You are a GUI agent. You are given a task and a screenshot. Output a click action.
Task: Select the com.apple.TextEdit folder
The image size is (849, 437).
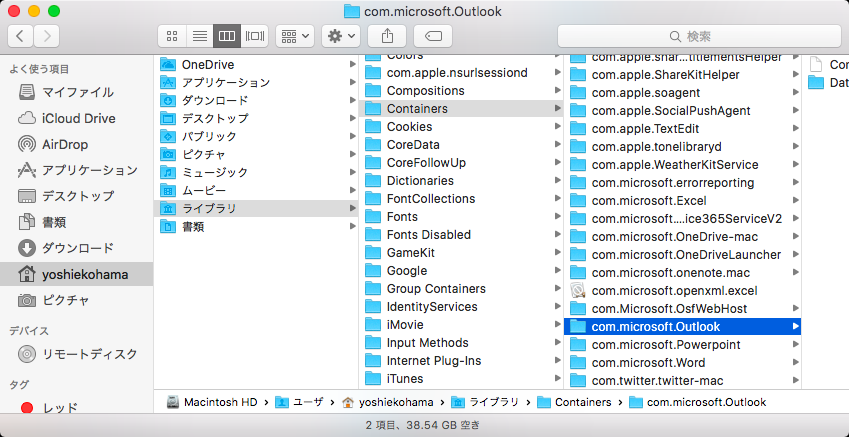pos(682,129)
